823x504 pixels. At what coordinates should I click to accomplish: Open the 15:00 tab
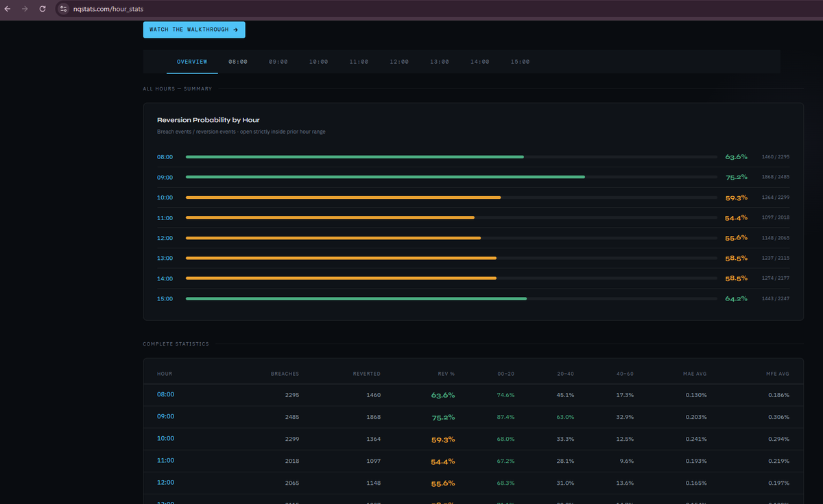click(521, 62)
